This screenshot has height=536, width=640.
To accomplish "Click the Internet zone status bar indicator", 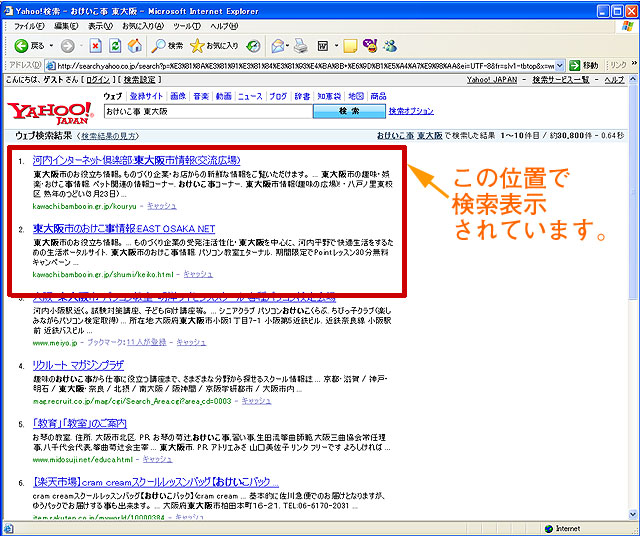I will click(563, 529).
